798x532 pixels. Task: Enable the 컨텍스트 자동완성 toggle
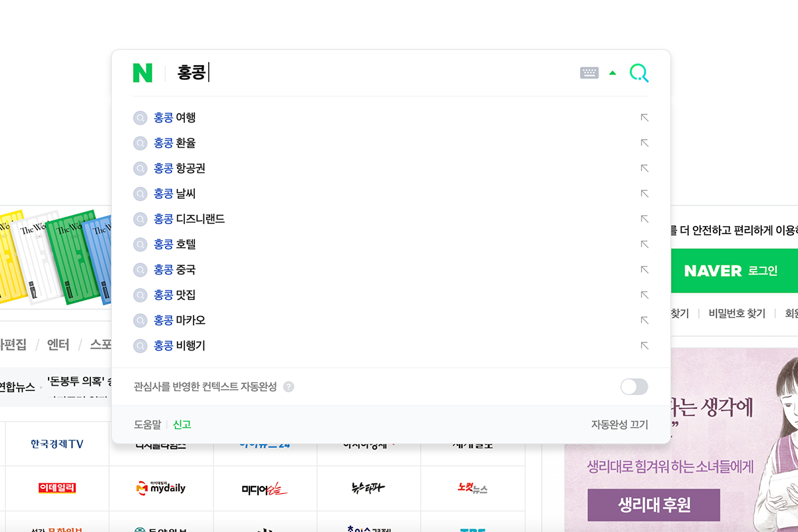click(633, 386)
